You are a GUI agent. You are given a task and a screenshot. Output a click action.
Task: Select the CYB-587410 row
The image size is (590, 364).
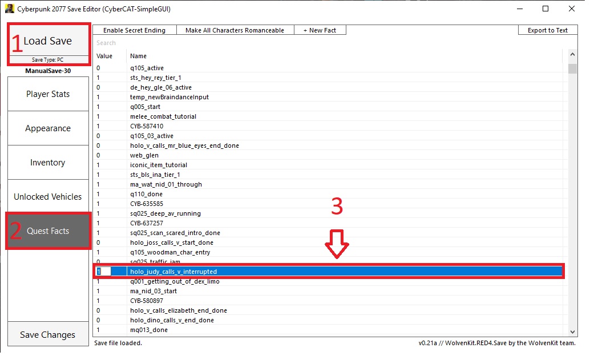(328, 126)
